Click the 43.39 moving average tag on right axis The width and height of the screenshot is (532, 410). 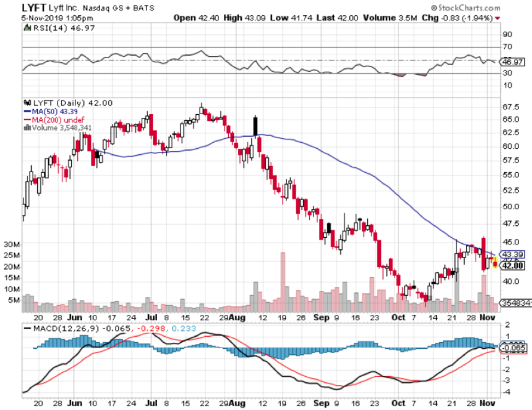(513, 254)
